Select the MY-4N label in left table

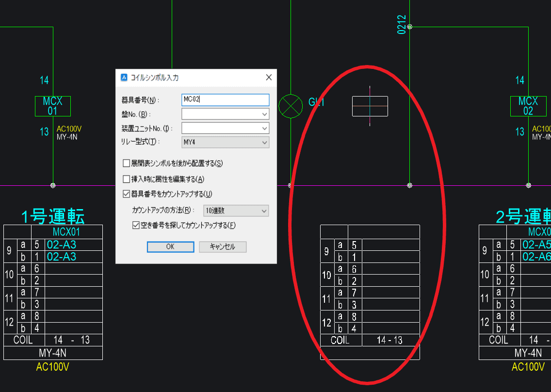(x=53, y=353)
